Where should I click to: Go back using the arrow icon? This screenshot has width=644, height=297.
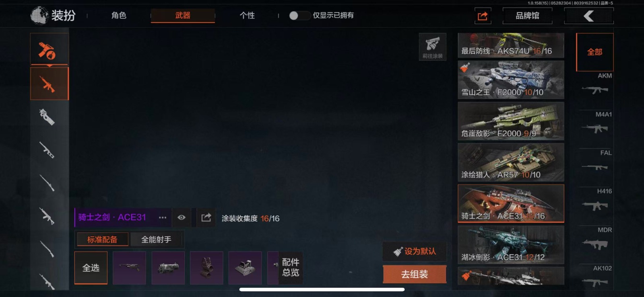point(589,16)
